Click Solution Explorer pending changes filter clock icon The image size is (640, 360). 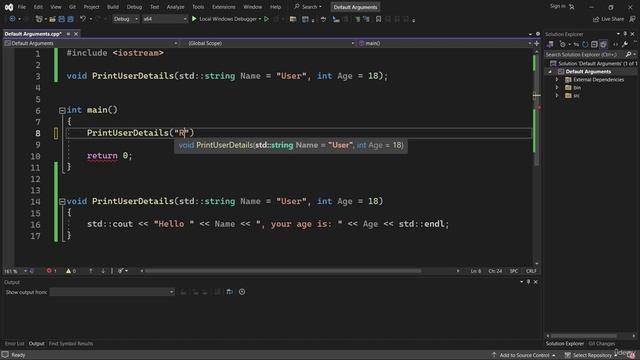[562, 44]
